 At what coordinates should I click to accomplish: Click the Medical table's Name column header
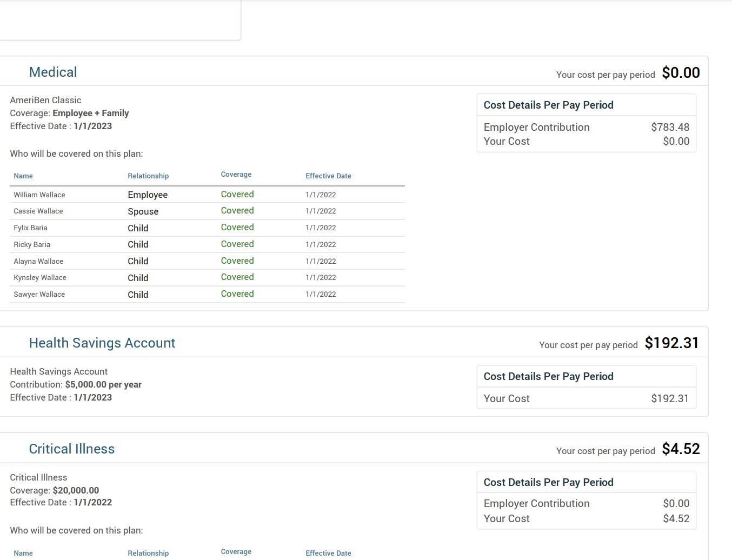(23, 176)
